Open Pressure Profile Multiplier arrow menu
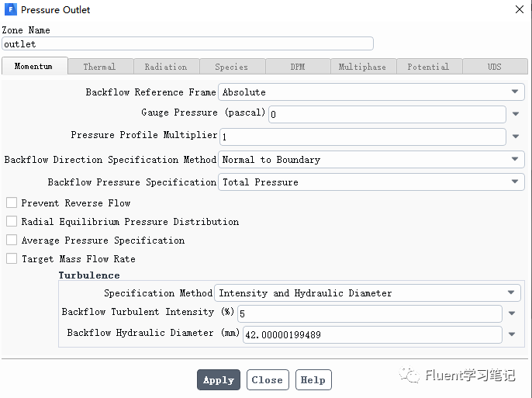 [516, 137]
